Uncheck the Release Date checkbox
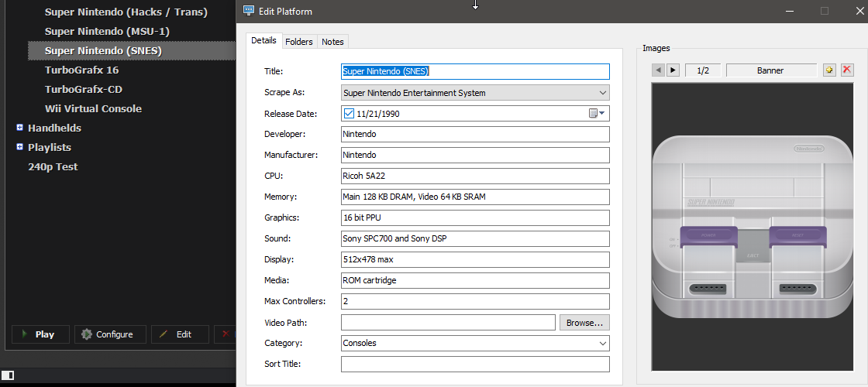The image size is (868, 387). tap(349, 114)
